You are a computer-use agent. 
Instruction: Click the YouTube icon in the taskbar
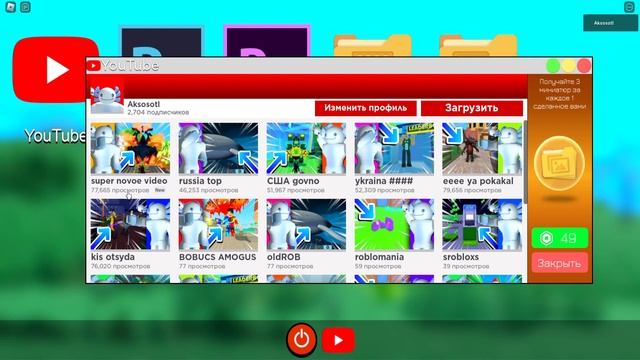[x=338, y=340]
